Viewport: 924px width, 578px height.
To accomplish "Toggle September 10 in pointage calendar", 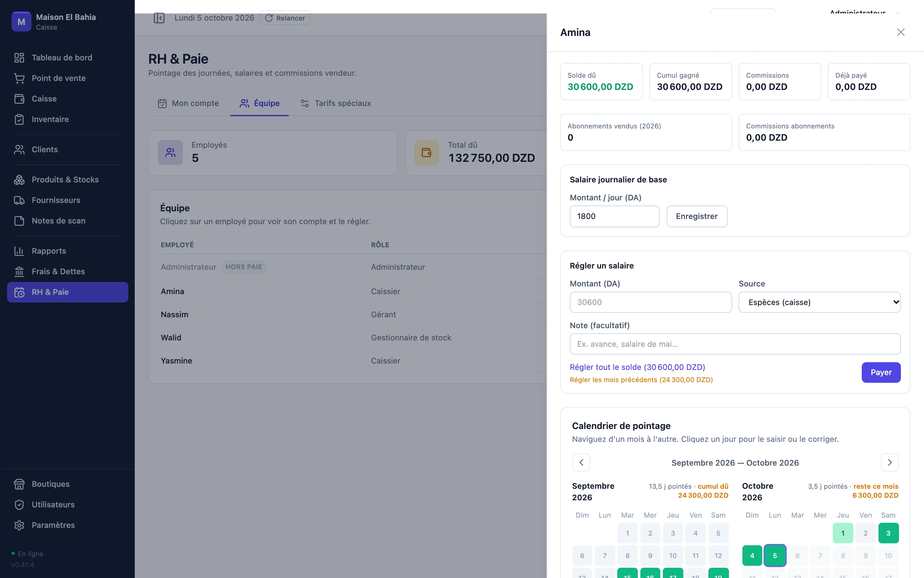I will (673, 556).
